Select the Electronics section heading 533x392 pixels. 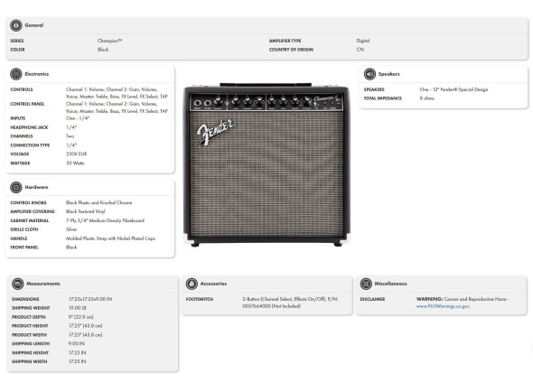point(37,74)
